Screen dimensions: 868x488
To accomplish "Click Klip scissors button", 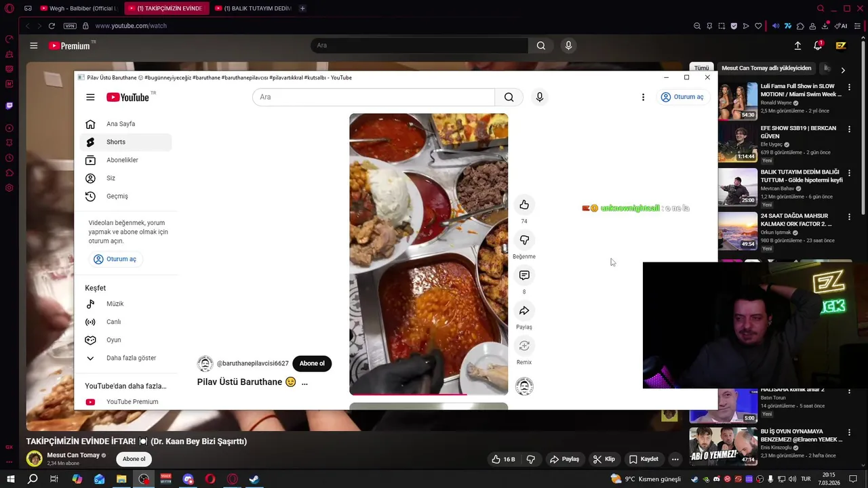I will tap(604, 459).
